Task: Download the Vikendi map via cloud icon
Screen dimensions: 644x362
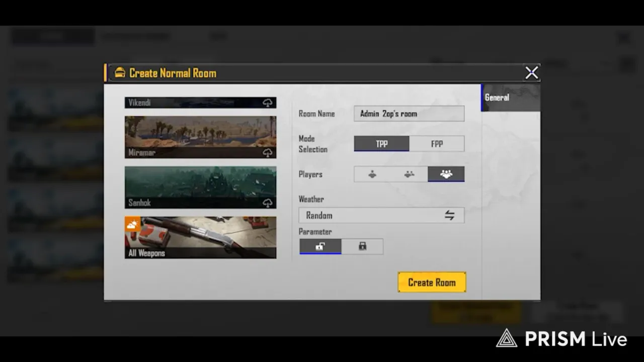Action: click(x=268, y=103)
